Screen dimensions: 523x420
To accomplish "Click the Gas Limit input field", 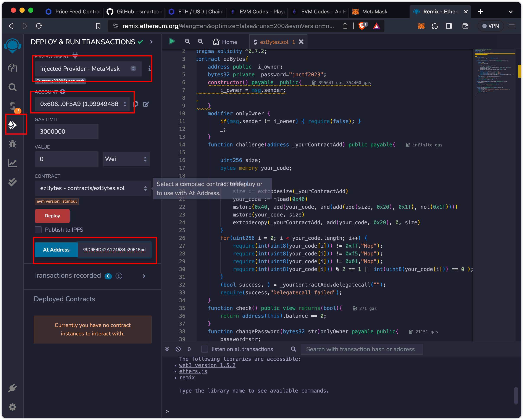I will [66, 131].
